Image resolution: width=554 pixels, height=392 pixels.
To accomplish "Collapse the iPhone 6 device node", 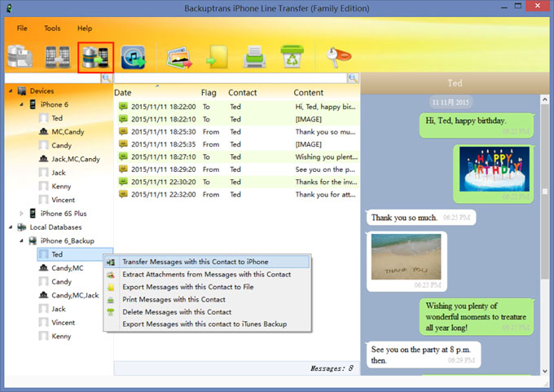I will 21,104.
